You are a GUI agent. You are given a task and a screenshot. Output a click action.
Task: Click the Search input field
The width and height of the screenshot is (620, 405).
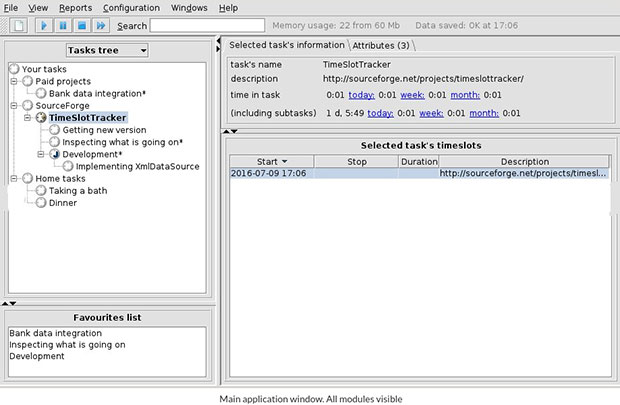pyautogui.click(x=207, y=26)
